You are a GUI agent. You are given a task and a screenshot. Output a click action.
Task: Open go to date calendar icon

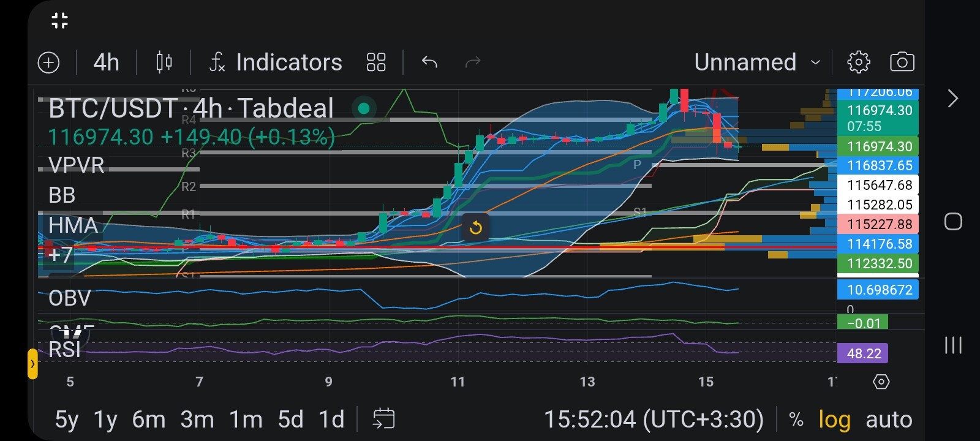[383, 419]
